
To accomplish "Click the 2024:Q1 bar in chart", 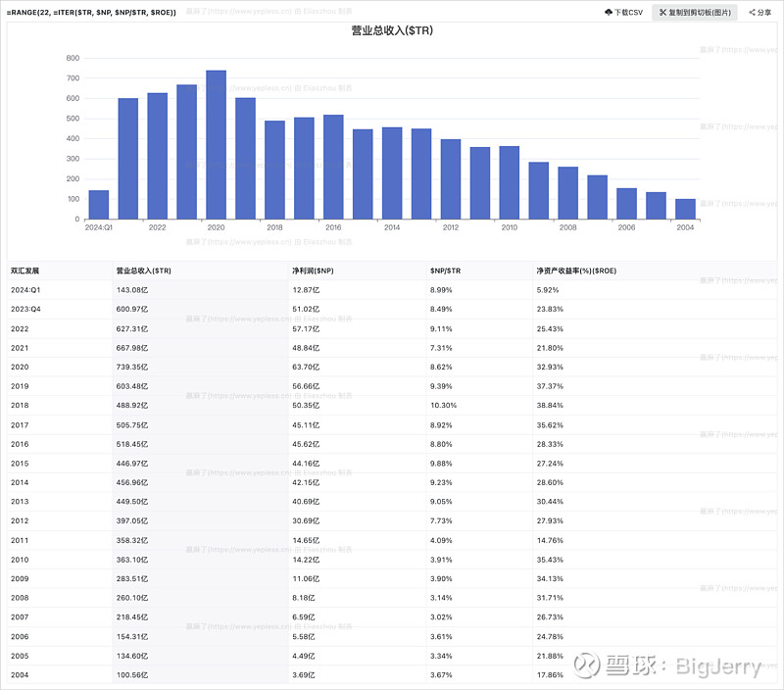I will (x=99, y=205).
